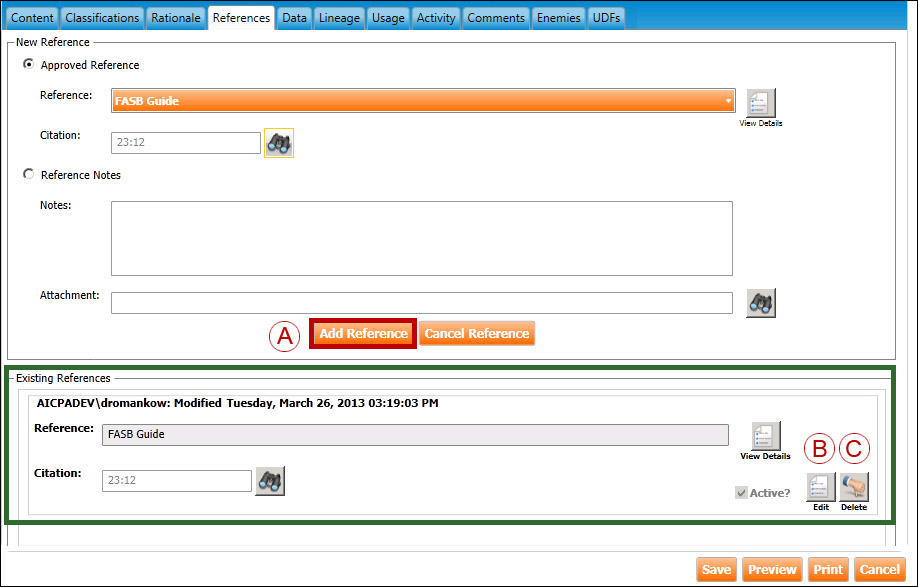
Task: Select the Approved Reference radio button
Action: (28, 65)
